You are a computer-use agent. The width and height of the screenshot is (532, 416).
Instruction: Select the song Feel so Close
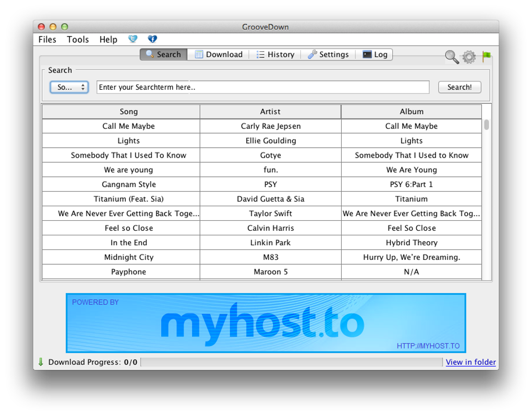121,228
